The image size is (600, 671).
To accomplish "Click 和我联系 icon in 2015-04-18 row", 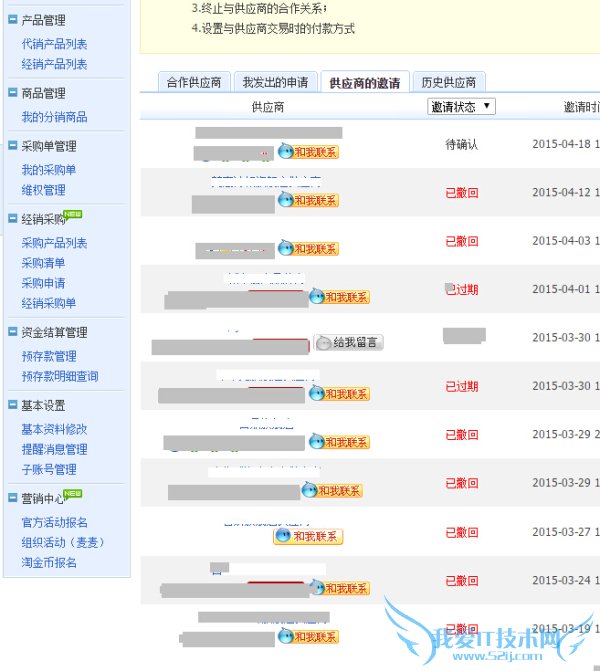I will (308, 151).
